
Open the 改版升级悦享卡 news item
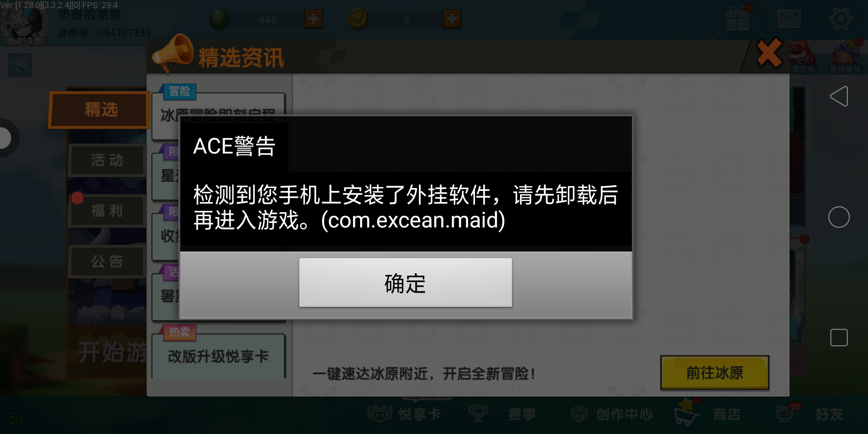point(219,355)
